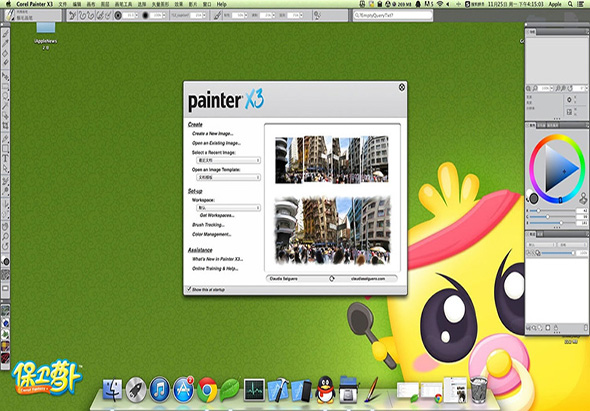
Task: Open the 画笔工具 menu
Action: (123, 4)
